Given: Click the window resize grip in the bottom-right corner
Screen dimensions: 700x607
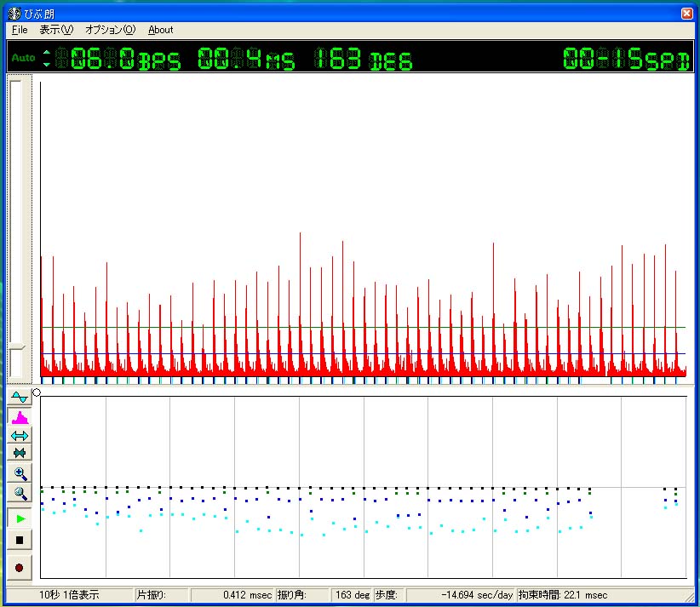Looking at the screenshot, I should click(690, 596).
